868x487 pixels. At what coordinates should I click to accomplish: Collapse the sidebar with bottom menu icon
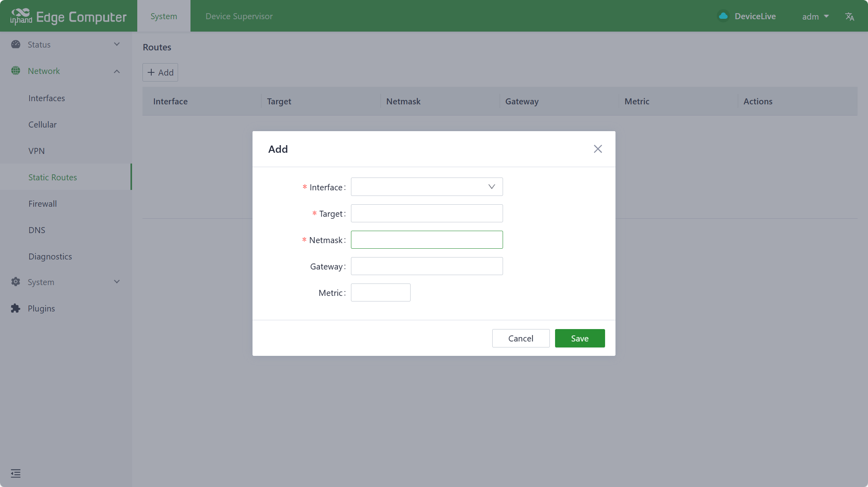[16, 473]
